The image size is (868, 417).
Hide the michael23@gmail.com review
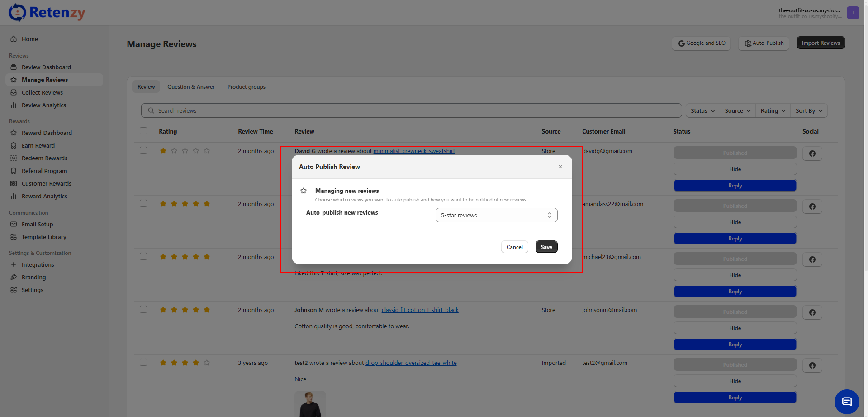coord(735,275)
